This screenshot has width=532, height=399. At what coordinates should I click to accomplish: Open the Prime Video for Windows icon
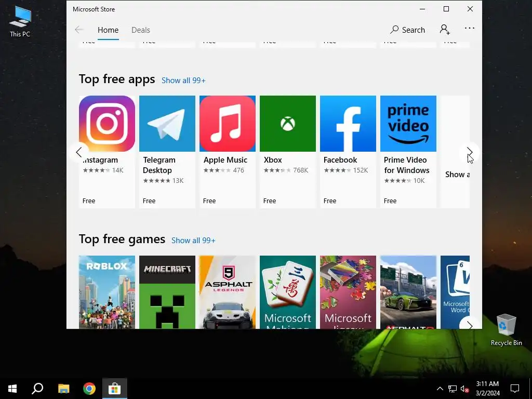click(408, 124)
